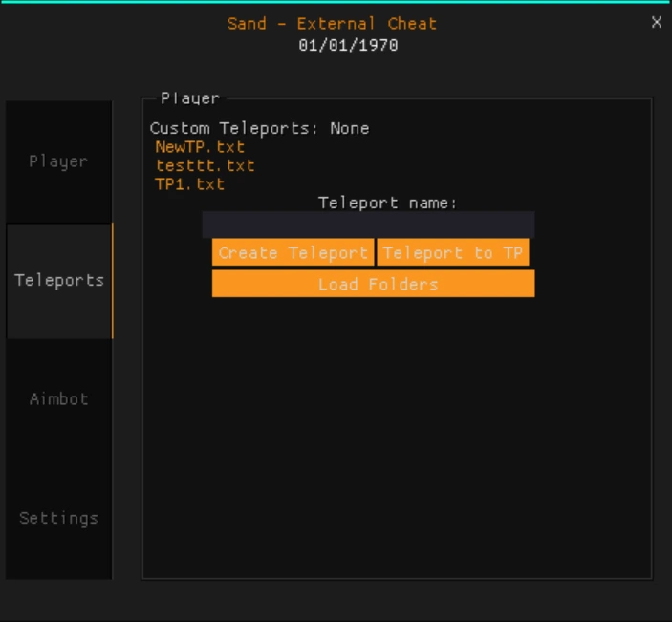
Task: Click the 01/01/1970 date text
Action: pos(349,46)
